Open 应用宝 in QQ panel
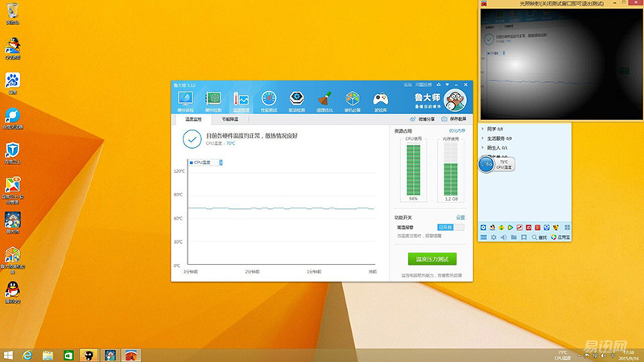The width and height of the screenshot is (644, 362). click(560, 237)
